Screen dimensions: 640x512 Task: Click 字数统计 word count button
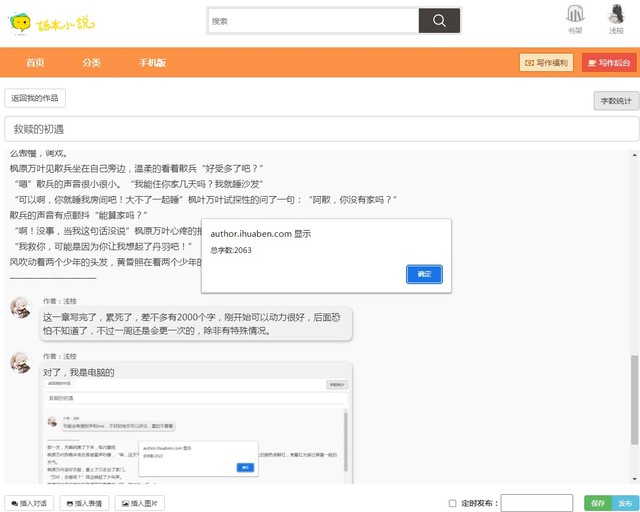(615, 101)
